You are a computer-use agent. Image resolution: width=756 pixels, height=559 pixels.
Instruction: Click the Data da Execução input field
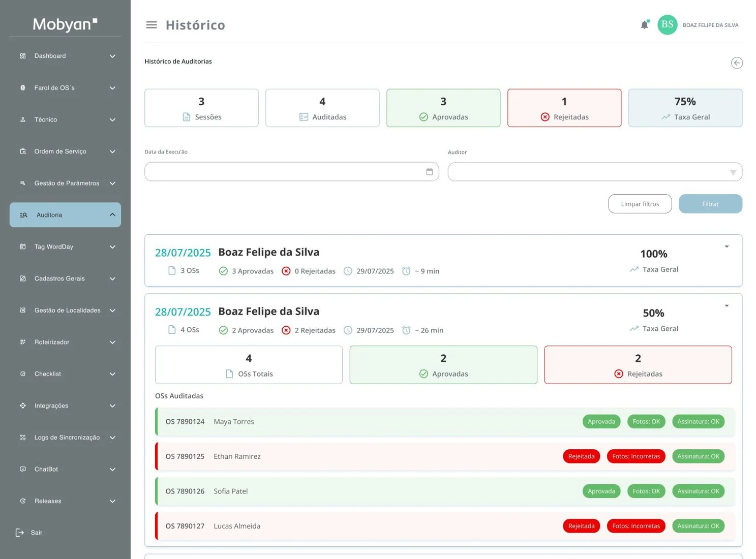click(x=292, y=172)
